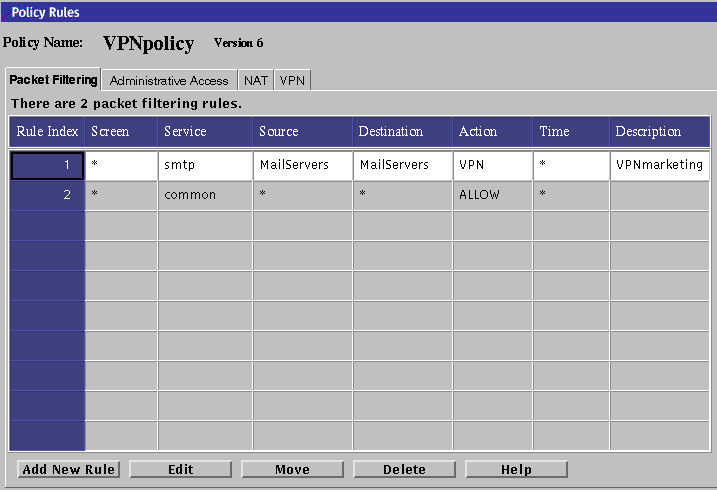
Task: Click the Screen cell of rule 1
Action: tap(121, 165)
